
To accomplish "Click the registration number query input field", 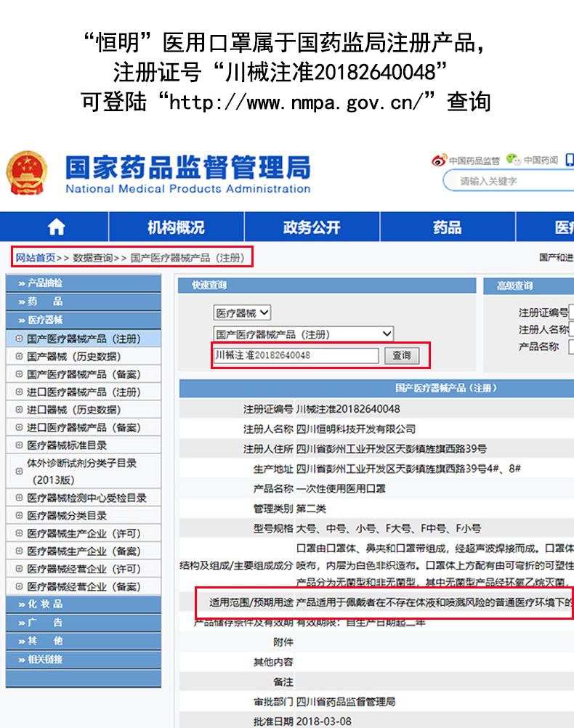I will coord(296,355).
